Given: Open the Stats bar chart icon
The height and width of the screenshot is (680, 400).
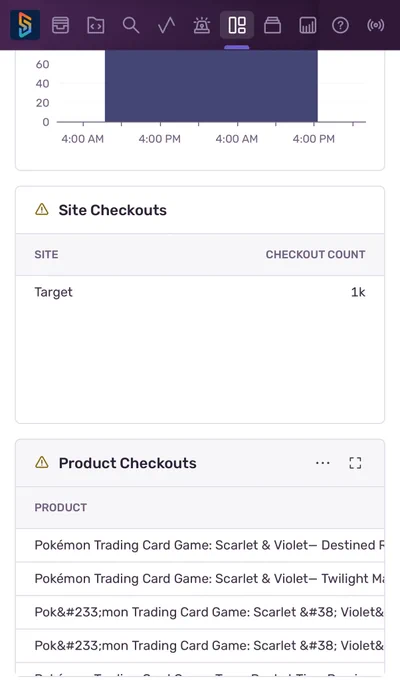Looking at the screenshot, I should [x=308, y=25].
